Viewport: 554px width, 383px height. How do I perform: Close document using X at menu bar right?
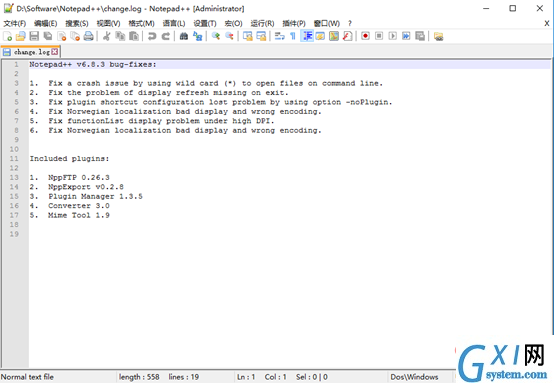[x=547, y=23]
